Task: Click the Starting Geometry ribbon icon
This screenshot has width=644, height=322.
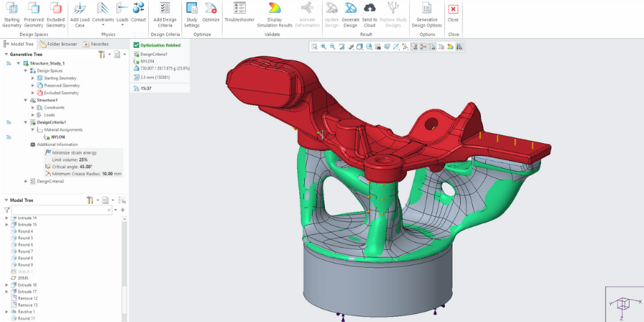Action: pos(11,9)
